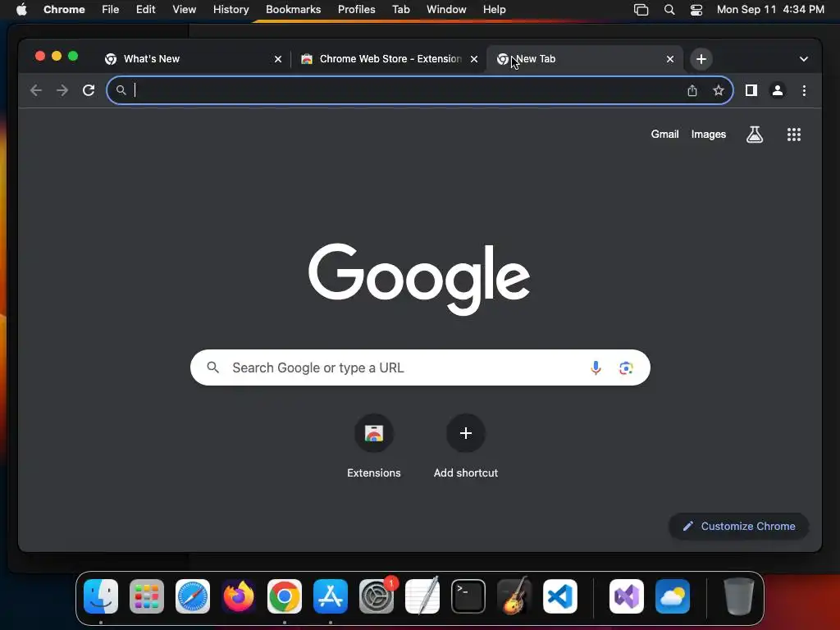
Task: Open Finder from the Dock
Action: point(101,596)
